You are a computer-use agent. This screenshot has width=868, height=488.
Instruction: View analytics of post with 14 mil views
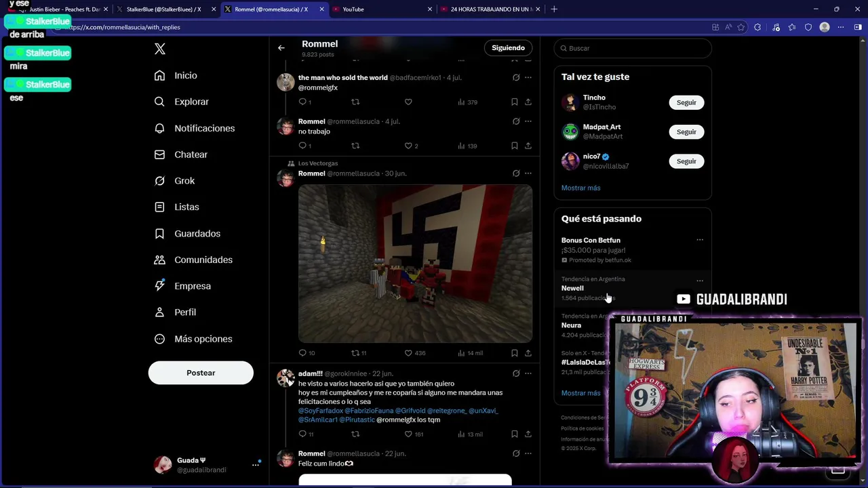point(470,353)
